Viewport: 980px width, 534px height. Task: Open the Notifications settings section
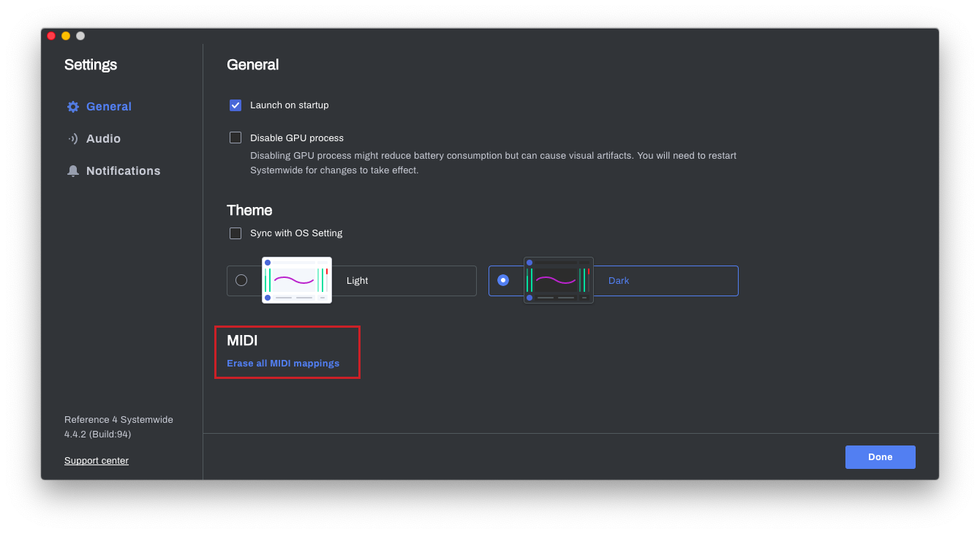(123, 171)
